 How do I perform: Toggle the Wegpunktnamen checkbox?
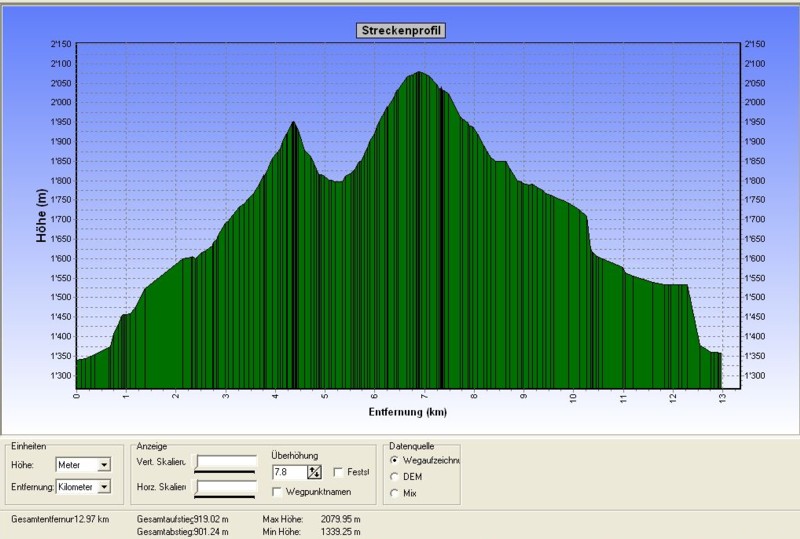tap(277, 492)
